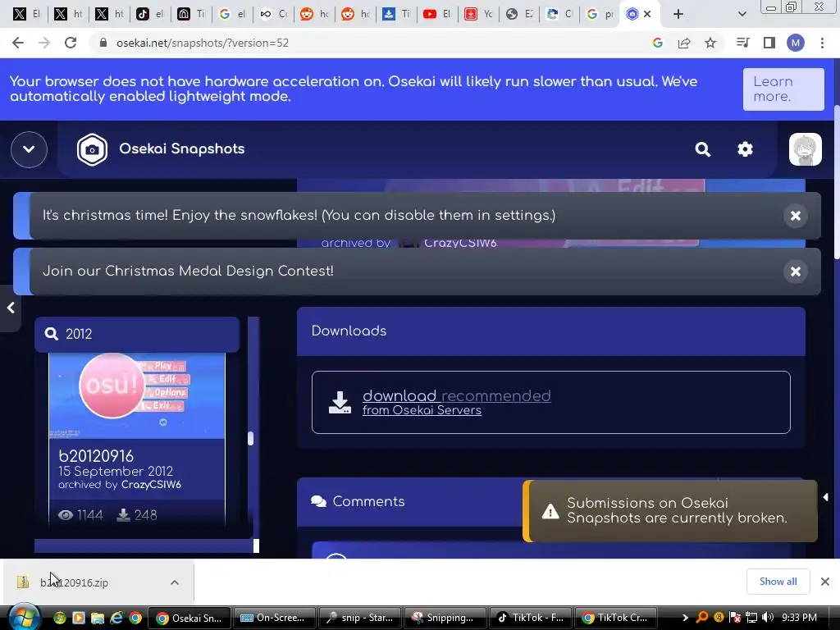Open the Google search side icon in address bar
Image resolution: width=840 pixels, height=630 pixels.
pos(657,43)
